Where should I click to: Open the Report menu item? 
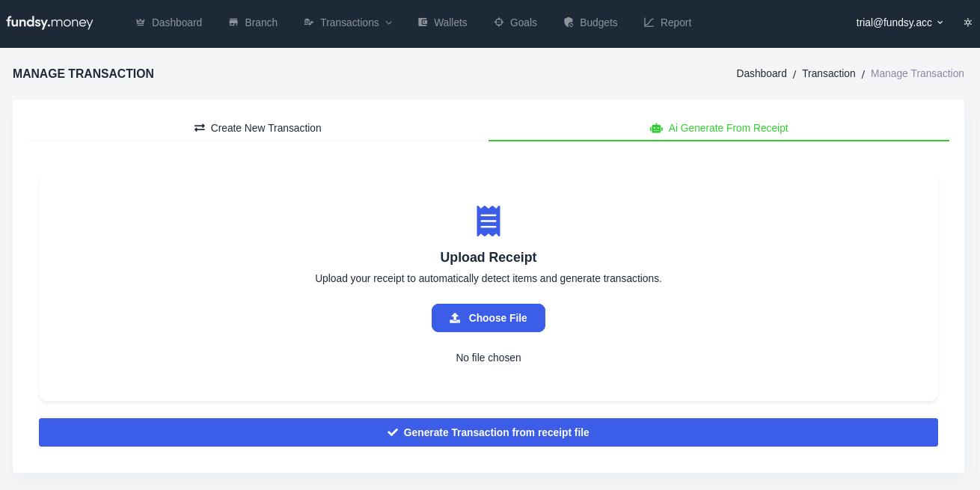point(676,22)
